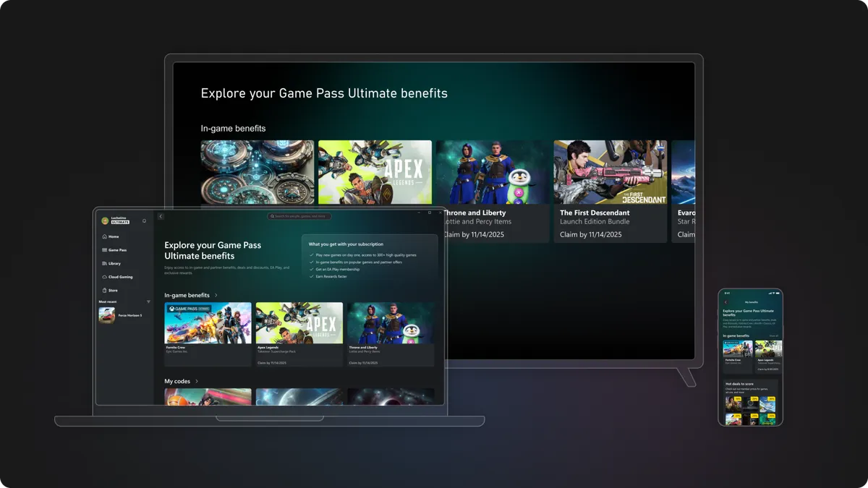
Task: Open Fortnite Crew card on laptop
Action: (x=208, y=335)
